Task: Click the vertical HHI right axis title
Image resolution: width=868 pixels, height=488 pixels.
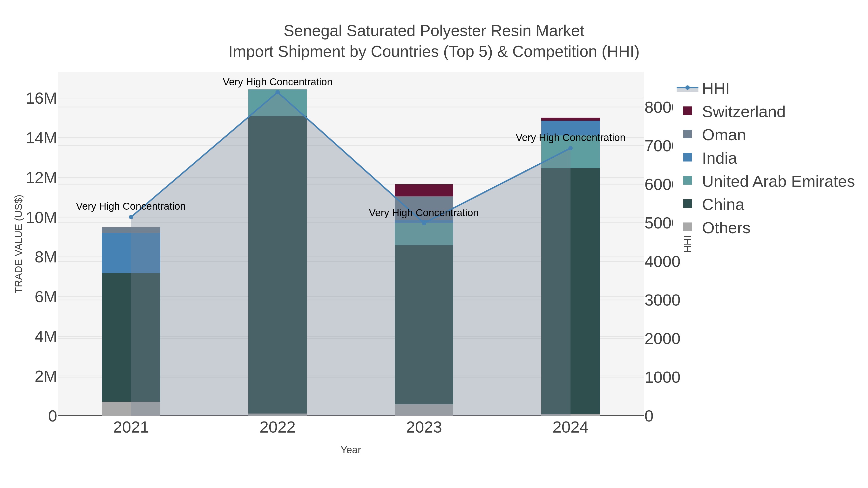Action: (688, 244)
